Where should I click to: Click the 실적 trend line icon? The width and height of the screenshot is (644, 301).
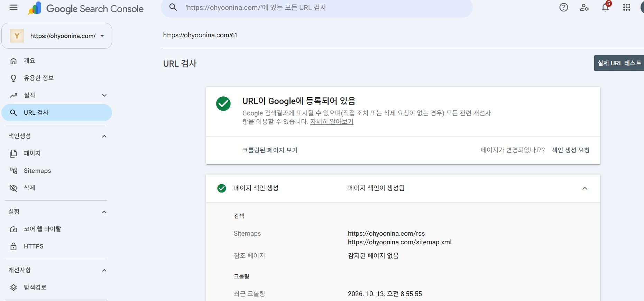(x=13, y=95)
